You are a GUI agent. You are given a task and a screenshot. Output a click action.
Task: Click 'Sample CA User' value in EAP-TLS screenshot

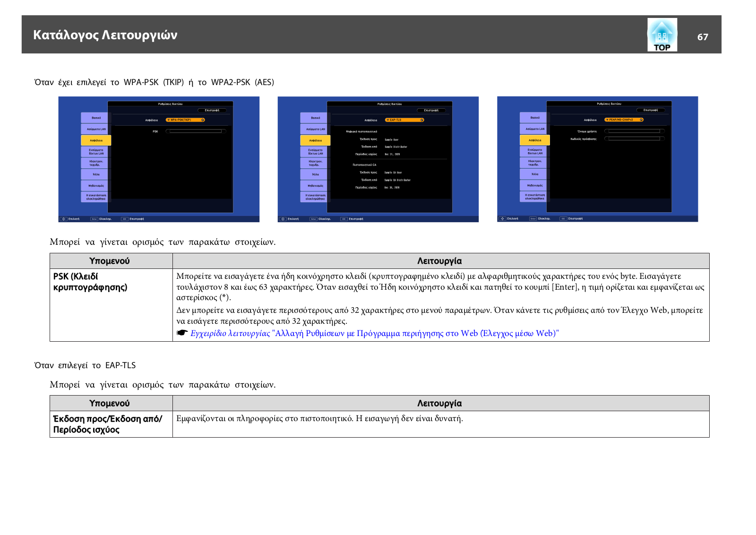[x=393, y=173]
